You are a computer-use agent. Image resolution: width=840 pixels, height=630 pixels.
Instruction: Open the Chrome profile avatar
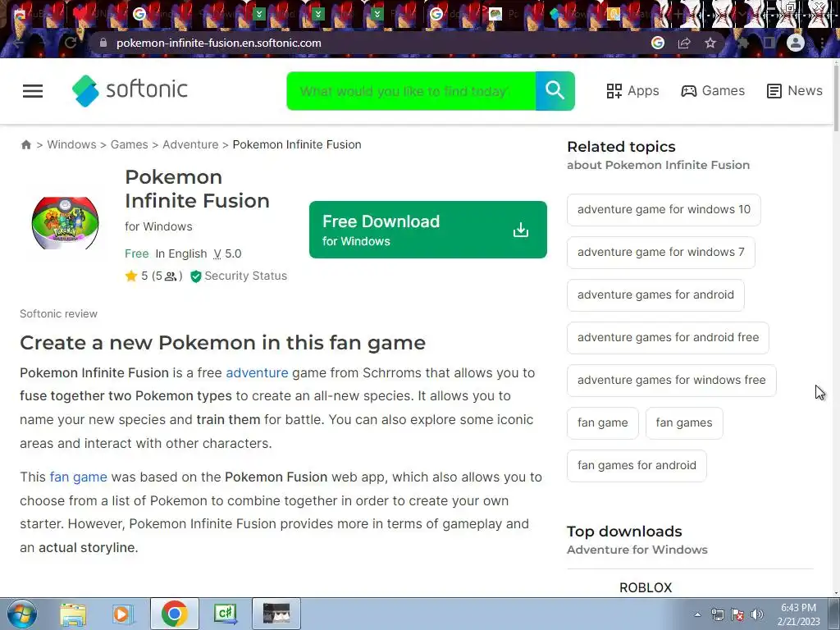pyautogui.click(x=796, y=43)
